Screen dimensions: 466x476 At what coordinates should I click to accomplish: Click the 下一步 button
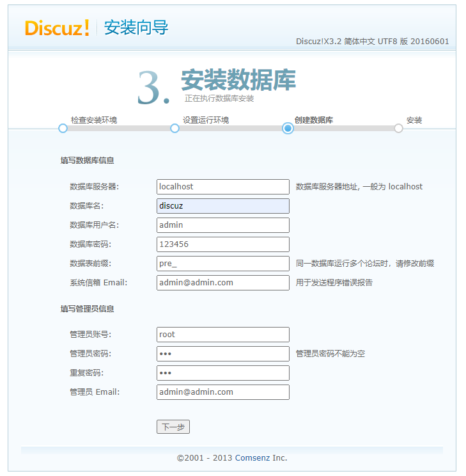(x=173, y=427)
